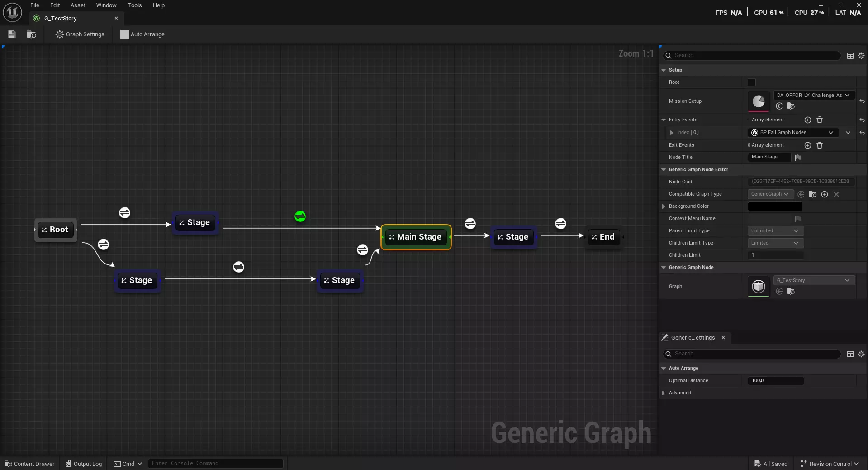Edit the Node Title text field
Screen dimensions: 868x470
(769, 158)
